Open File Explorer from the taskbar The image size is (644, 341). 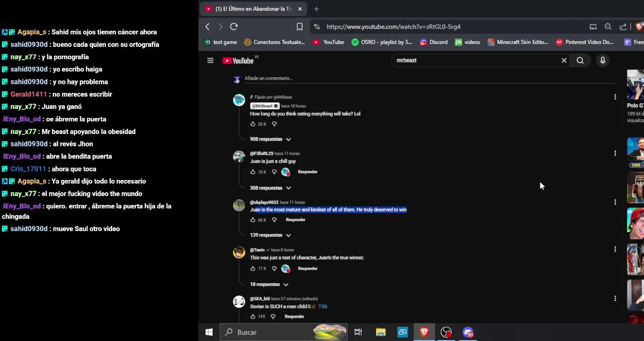381,332
